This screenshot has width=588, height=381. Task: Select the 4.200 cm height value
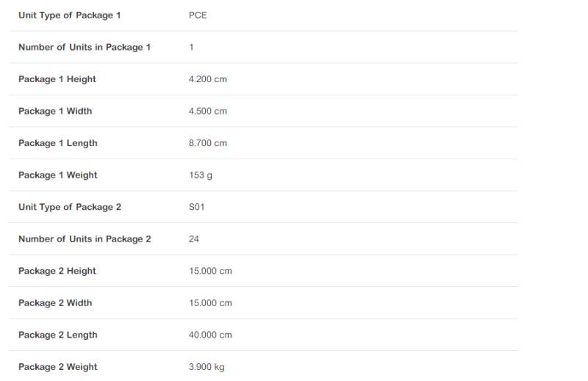[208, 79]
